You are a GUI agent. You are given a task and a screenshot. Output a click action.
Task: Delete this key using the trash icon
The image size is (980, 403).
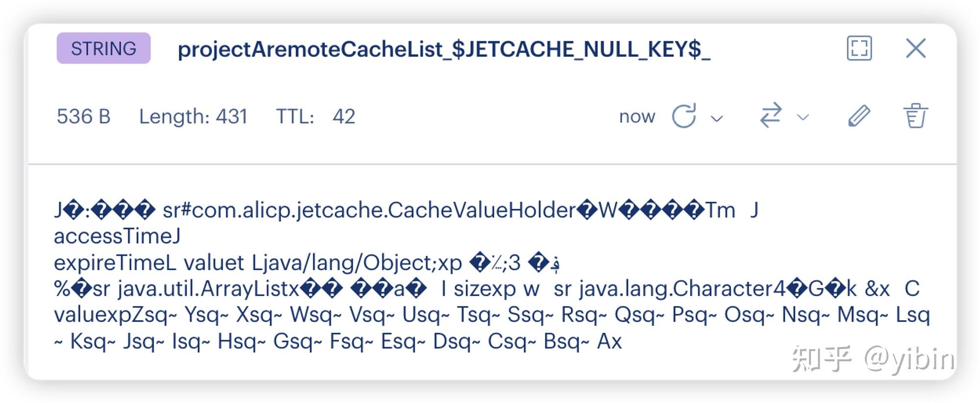pos(916,116)
